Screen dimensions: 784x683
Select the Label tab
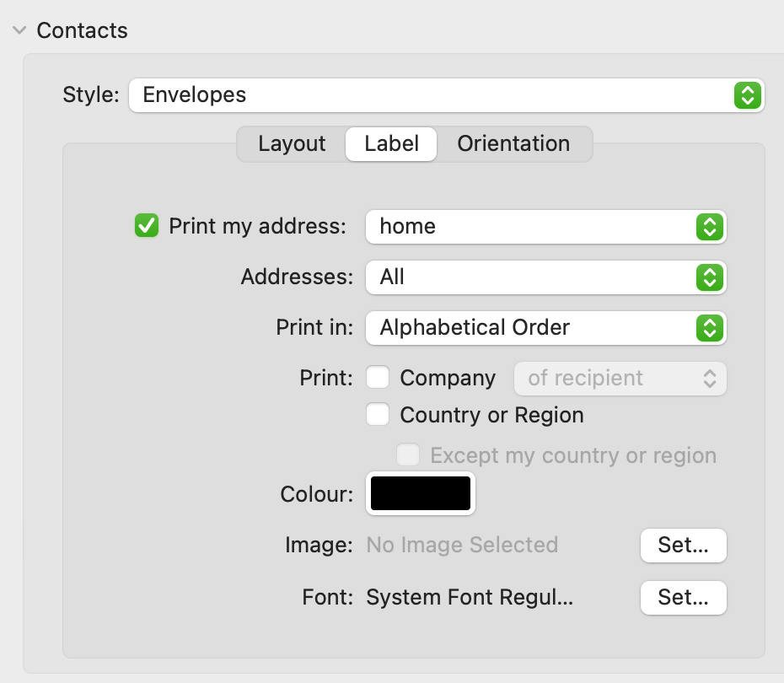point(391,144)
